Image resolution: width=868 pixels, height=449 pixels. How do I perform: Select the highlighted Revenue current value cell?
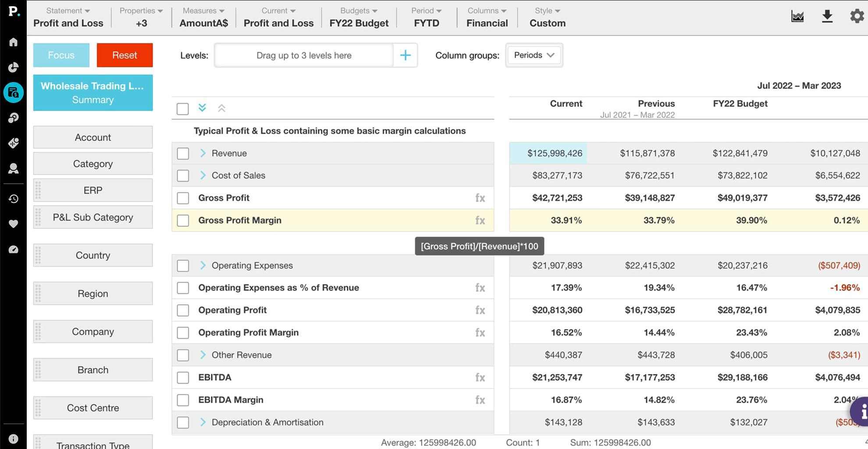pos(548,153)
